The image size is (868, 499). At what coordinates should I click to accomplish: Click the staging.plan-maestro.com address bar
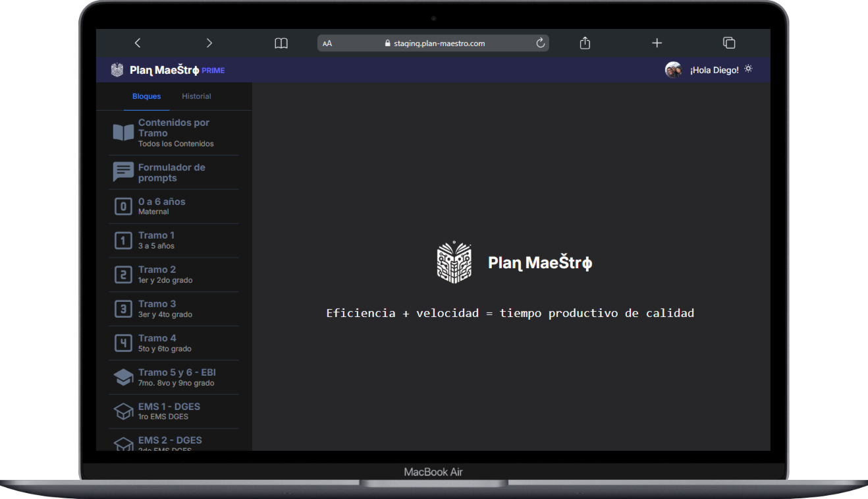(x=438, y=43)
